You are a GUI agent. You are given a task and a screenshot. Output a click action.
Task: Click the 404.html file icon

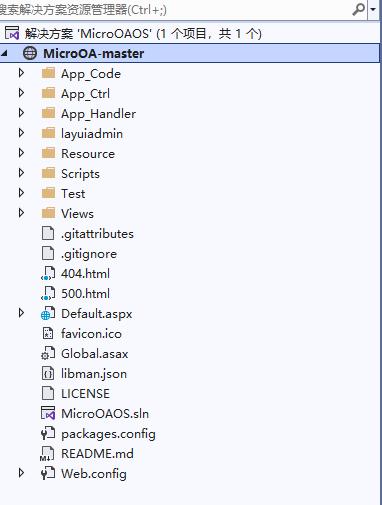(x=48, y=273)
